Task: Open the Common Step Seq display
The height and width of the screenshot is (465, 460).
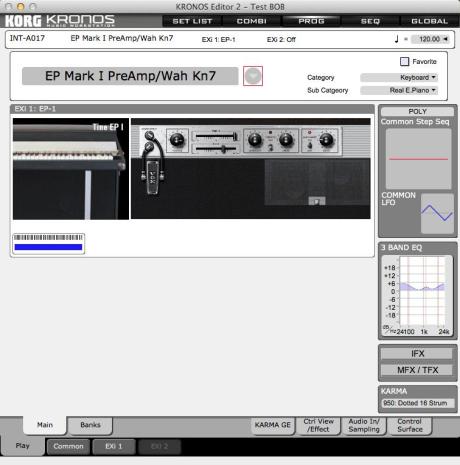Action: (418, 159)
